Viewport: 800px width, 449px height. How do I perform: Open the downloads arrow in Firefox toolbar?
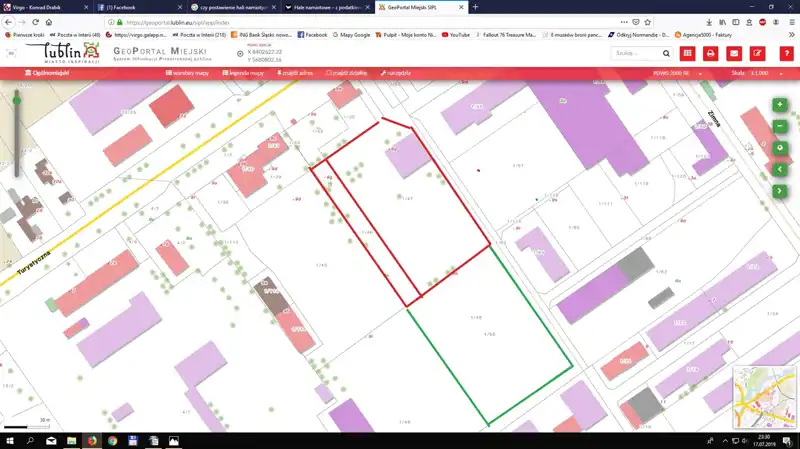(709, 22)
